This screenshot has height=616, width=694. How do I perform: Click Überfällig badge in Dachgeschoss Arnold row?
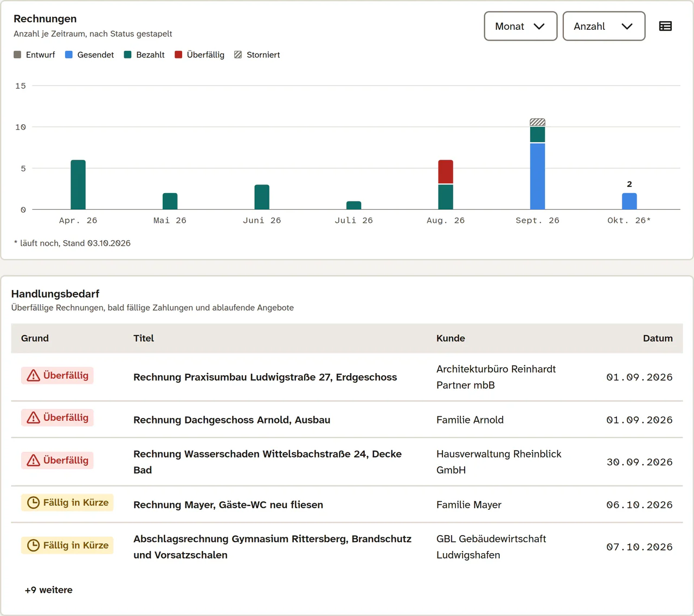pyautogui.click(x=57, y=418)
